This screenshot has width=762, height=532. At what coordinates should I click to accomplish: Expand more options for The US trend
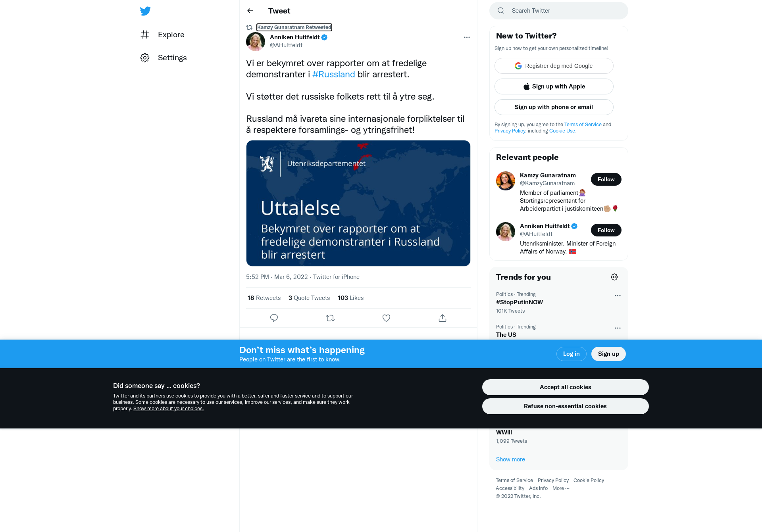(x=618, y=328)
